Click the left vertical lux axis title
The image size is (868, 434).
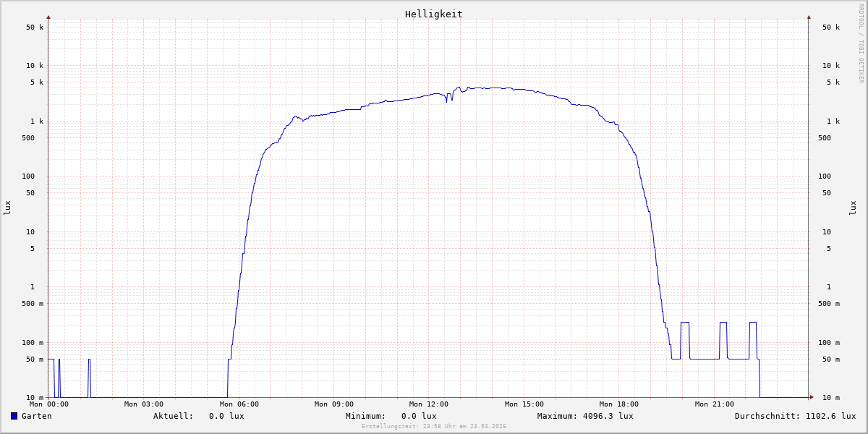(x=7, y=208)
